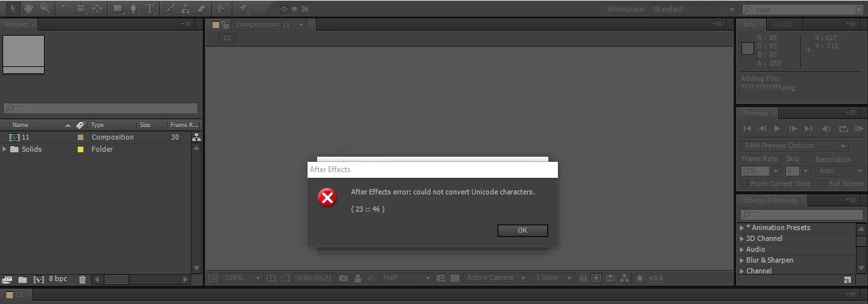The height and width of the screenshot is (304, 868).
Task: Toggle the Region of Interest icon
Action: click(x=441, y=278)
